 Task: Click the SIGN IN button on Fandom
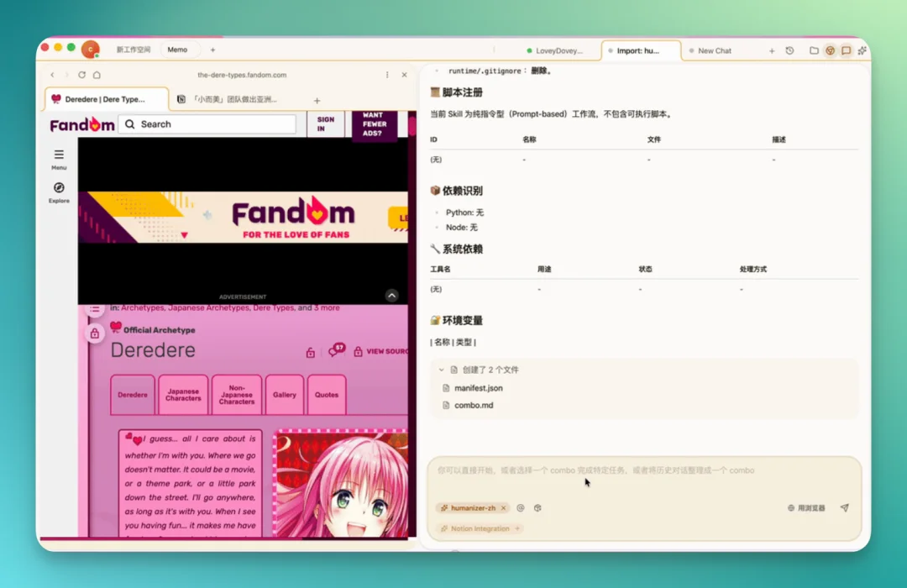pyautogui.click(x=326, y=123)
